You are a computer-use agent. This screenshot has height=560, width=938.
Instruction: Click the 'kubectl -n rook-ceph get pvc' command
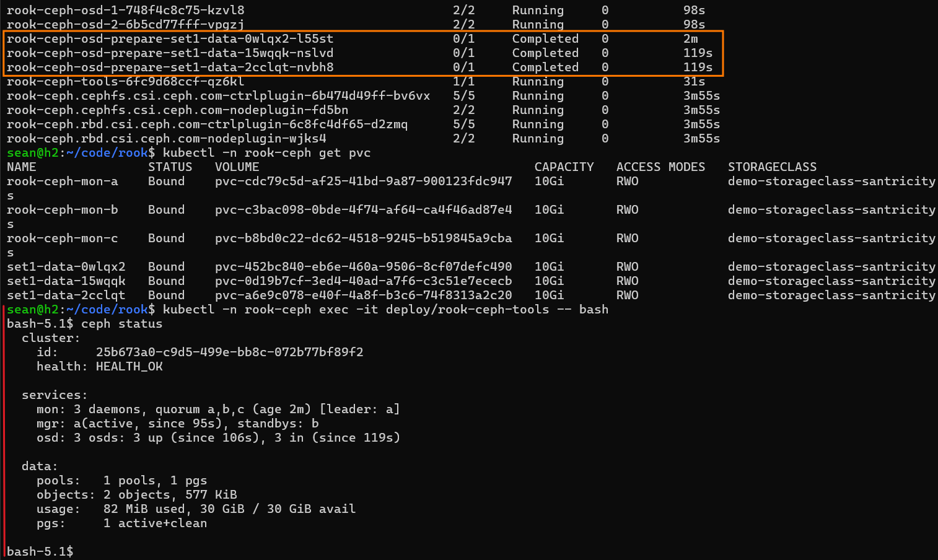(267, 152)
